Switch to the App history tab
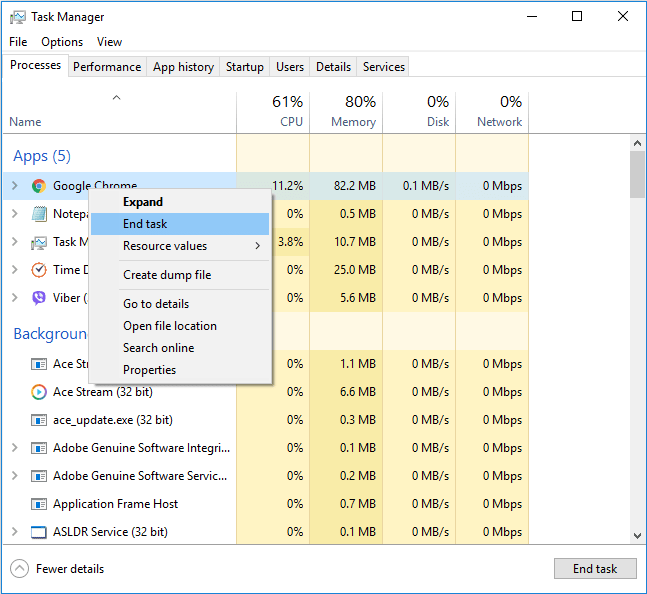Screen dimensions: 647x594 [183, 67]
